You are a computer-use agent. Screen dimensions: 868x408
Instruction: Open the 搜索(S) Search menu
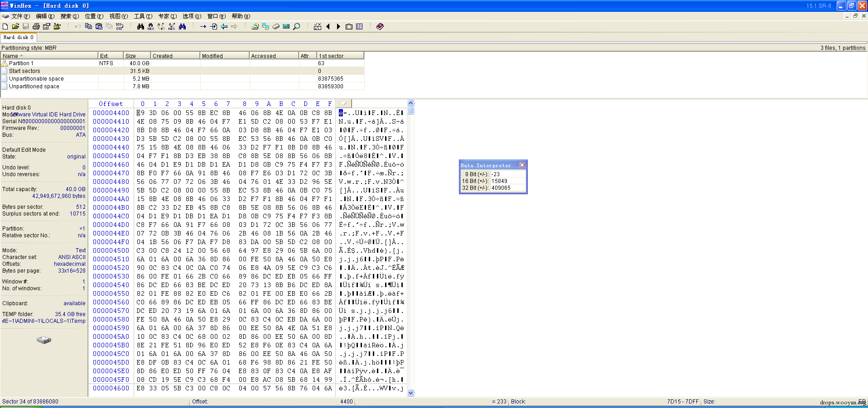pyautogui.click(x=70, y=16)
